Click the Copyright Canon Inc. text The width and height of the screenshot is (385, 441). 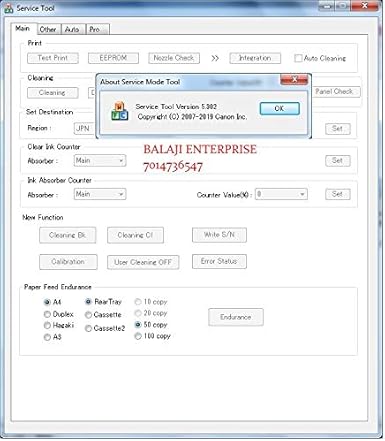(x=192, y=117)
